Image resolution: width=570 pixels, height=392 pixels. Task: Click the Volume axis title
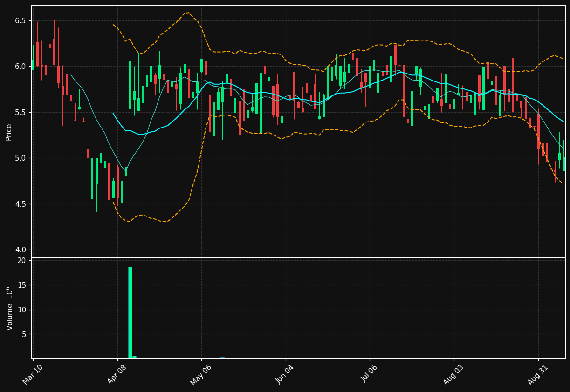(x=9, y=308)
